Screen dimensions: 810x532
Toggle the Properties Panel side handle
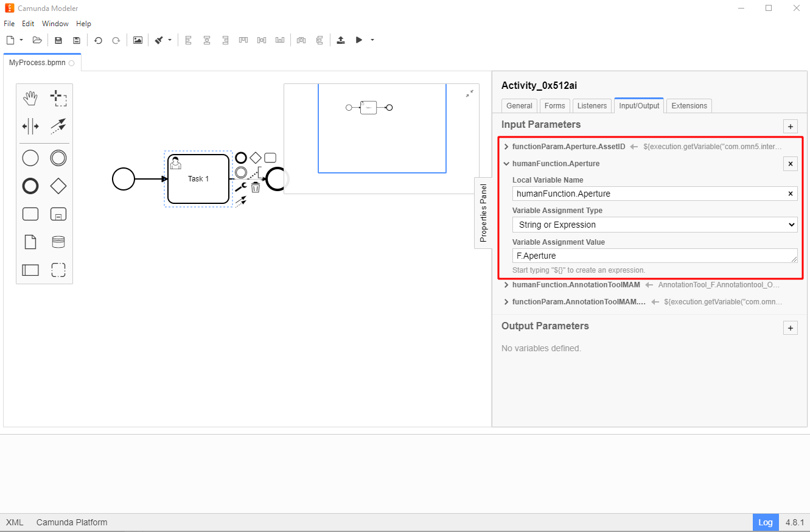point(483,213)
